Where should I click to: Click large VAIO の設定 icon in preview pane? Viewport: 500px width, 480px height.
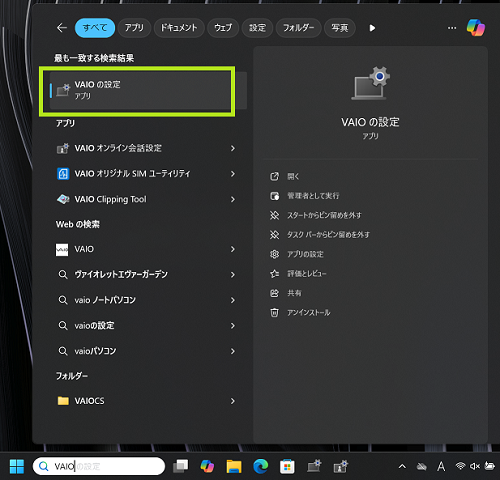(x=371, y=83)
